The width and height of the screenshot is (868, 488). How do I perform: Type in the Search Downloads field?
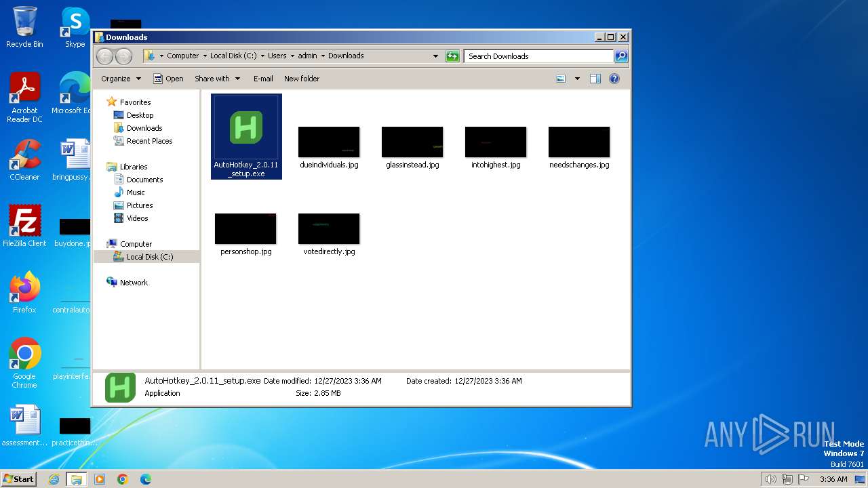(x=539, y=56)
